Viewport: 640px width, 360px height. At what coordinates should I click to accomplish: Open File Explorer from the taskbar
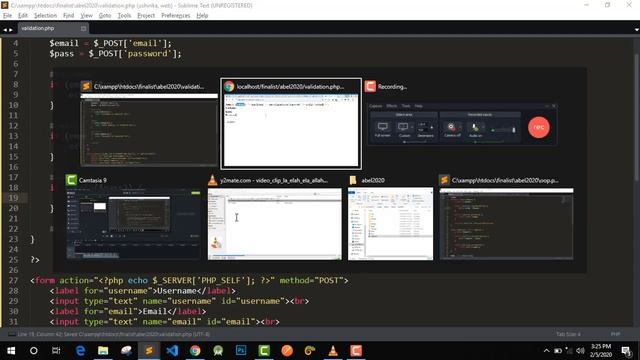coord(103,351)
